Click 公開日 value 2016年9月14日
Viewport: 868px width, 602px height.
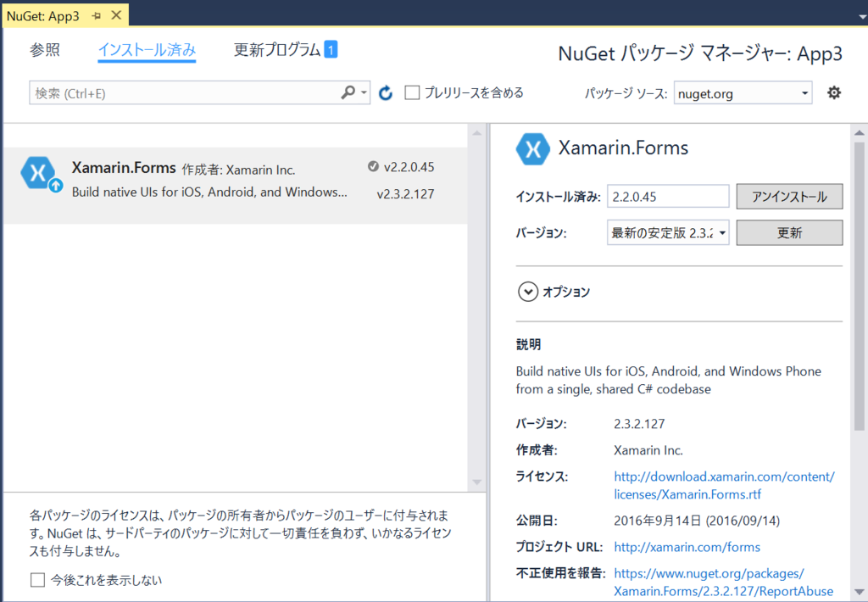pos(697,521)
